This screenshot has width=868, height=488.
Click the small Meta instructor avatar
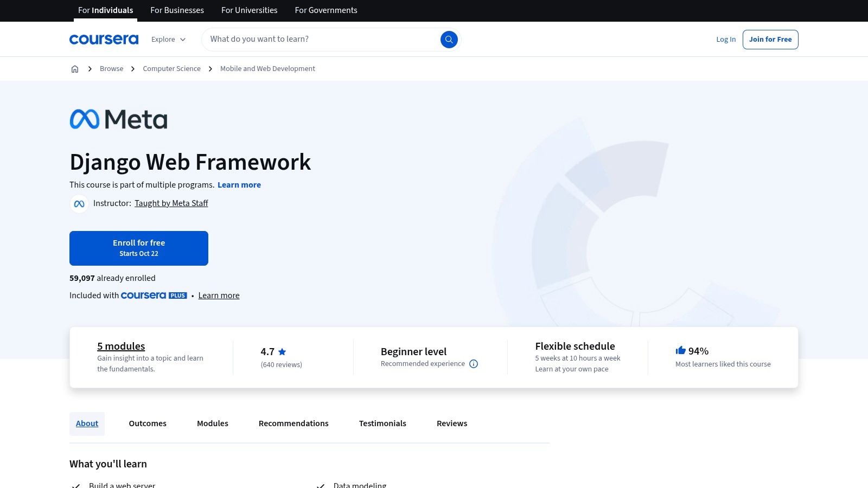[79, 204]
